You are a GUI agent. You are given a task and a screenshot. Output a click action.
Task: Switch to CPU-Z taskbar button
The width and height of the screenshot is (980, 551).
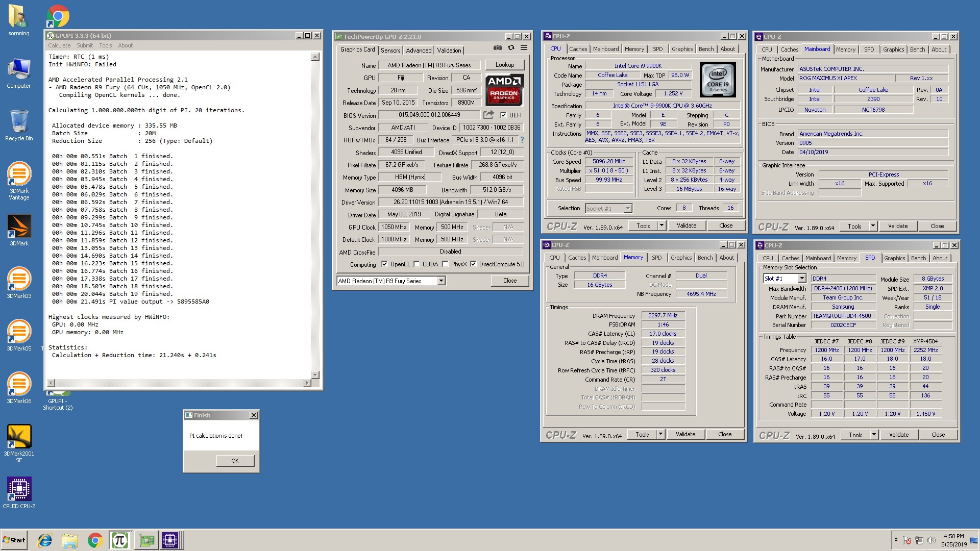point(170,540)
